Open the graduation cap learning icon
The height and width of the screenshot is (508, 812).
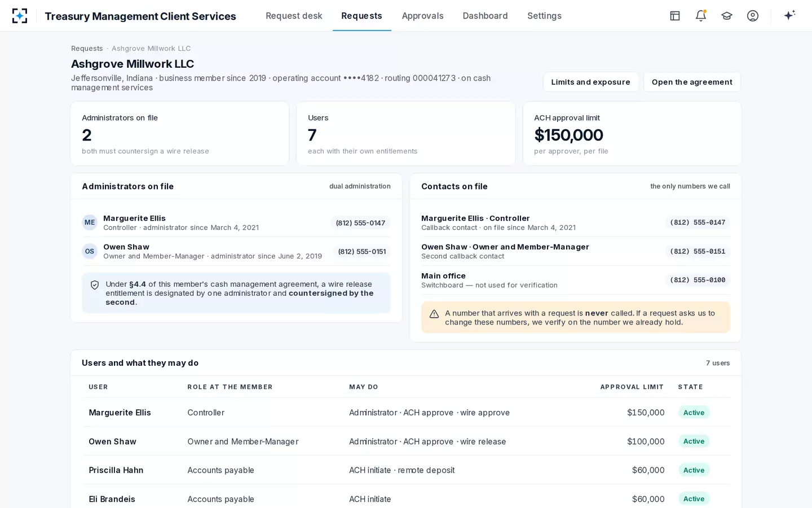727,16
